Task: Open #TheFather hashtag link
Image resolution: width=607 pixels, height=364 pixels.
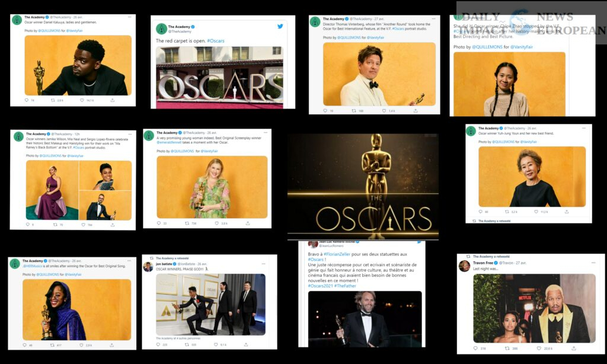Action: pyautogui.click(x=345, y=286)
